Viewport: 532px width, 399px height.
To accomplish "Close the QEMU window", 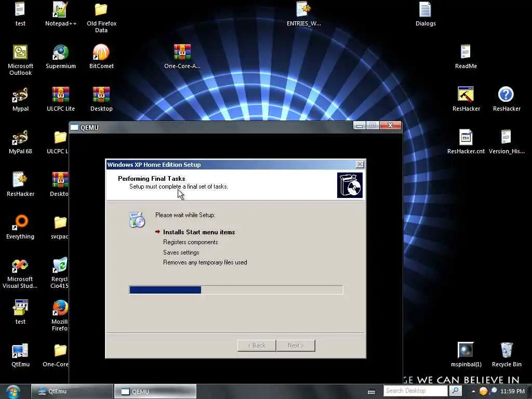I will [x=391, y=126].
